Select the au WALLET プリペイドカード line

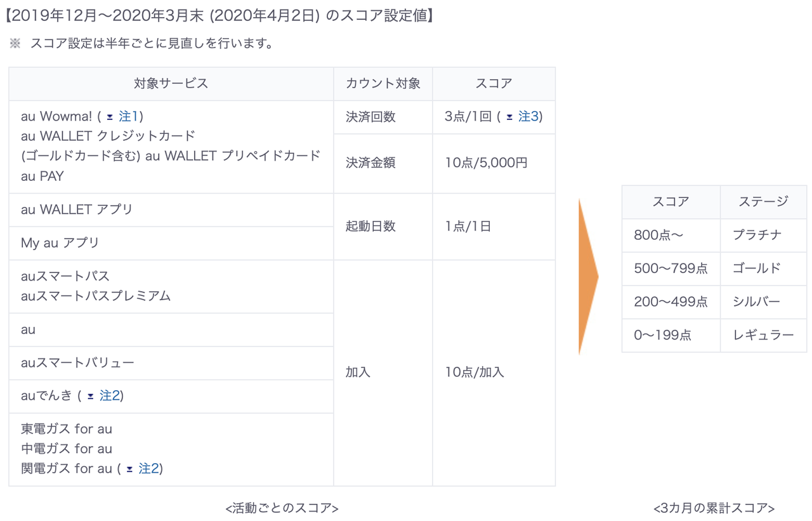pos(233,155)
